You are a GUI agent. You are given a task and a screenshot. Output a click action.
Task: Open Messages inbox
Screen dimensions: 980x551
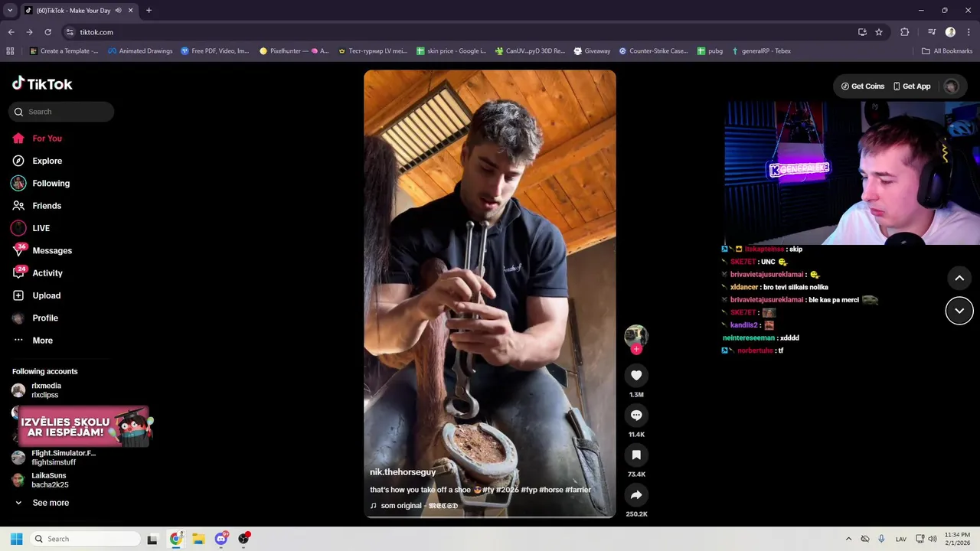pos(42,251)
